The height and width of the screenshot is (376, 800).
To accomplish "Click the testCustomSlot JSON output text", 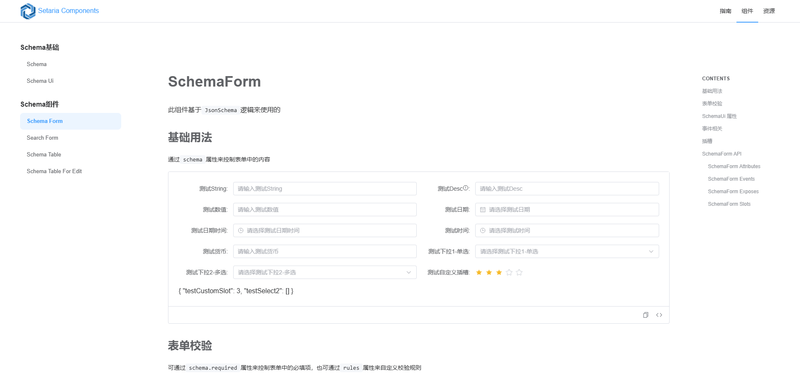I will click(236, 291).
